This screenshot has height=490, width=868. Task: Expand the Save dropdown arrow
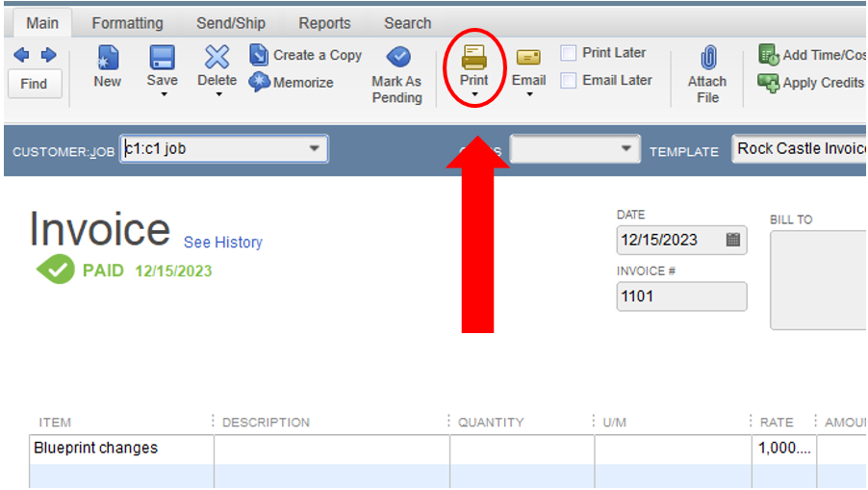[164, 94]
